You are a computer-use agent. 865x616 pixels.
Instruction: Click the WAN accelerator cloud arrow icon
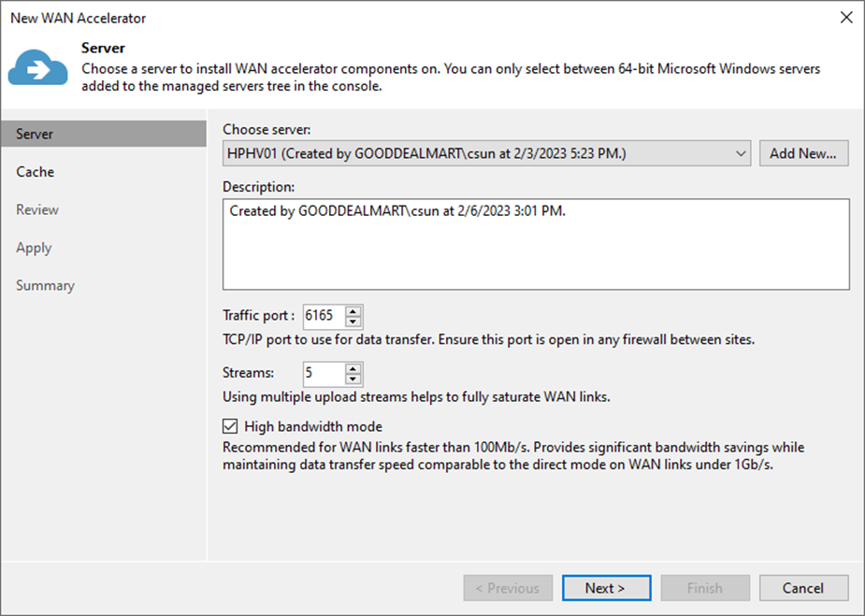click(37, 66)
